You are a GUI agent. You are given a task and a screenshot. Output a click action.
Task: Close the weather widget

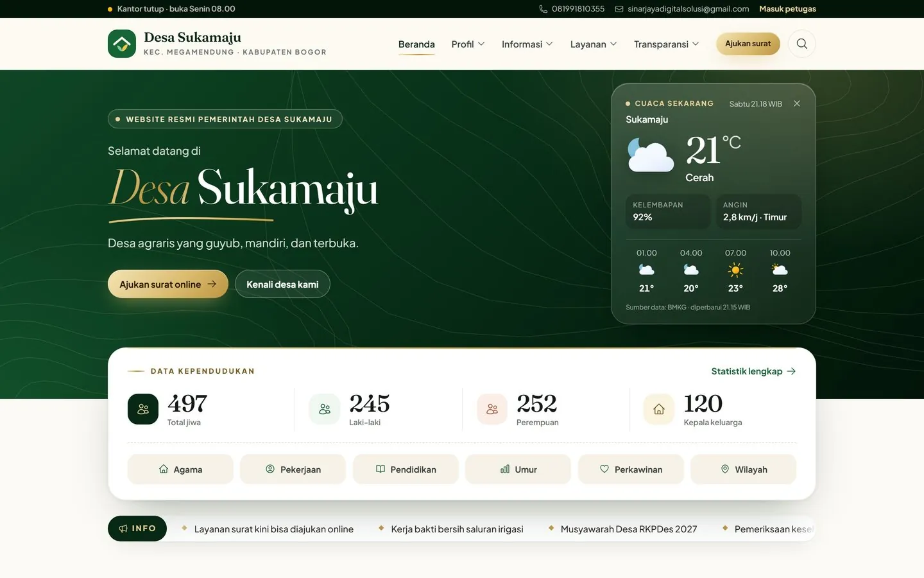tap(797, 103)
